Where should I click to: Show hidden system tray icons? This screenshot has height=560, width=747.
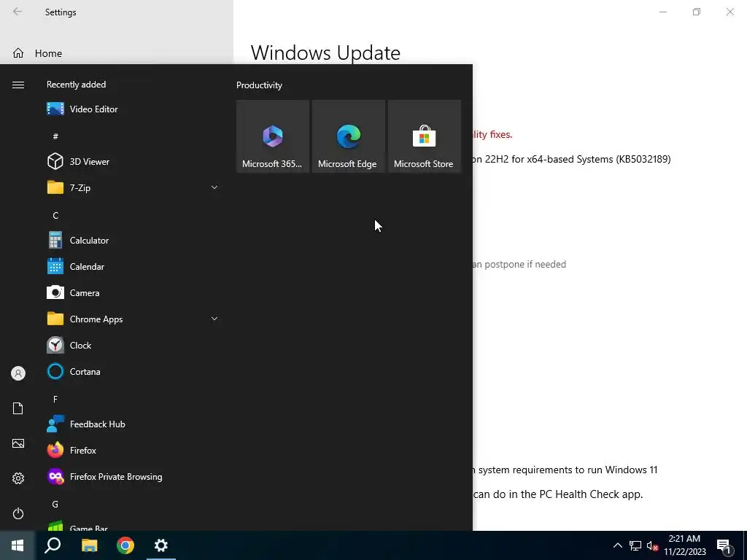617,545
